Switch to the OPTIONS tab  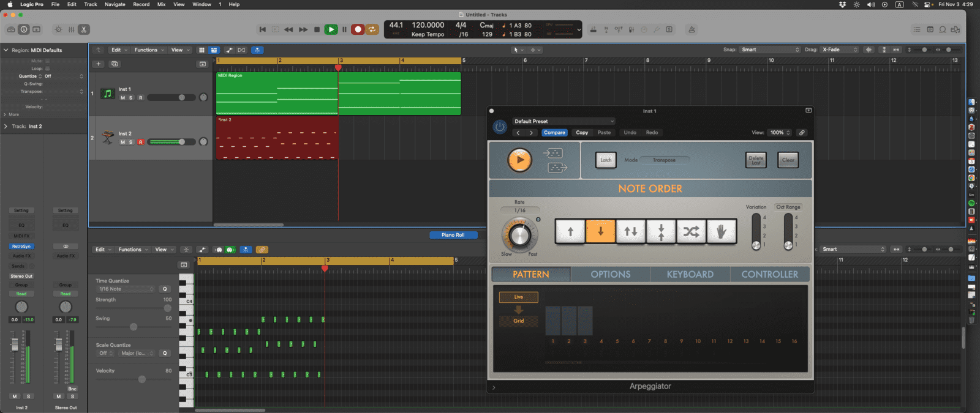tap(611, 275)
